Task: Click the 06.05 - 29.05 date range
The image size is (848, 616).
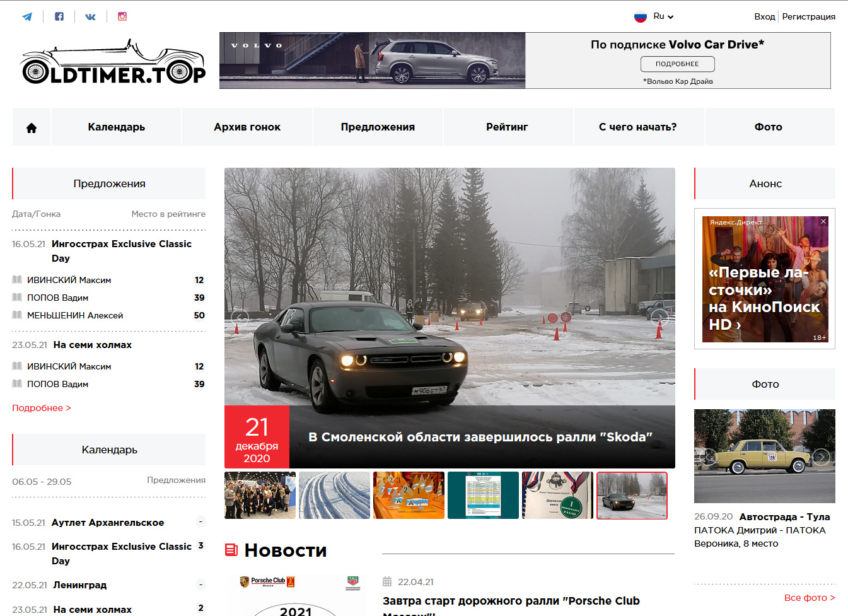Action: point(42,482)
